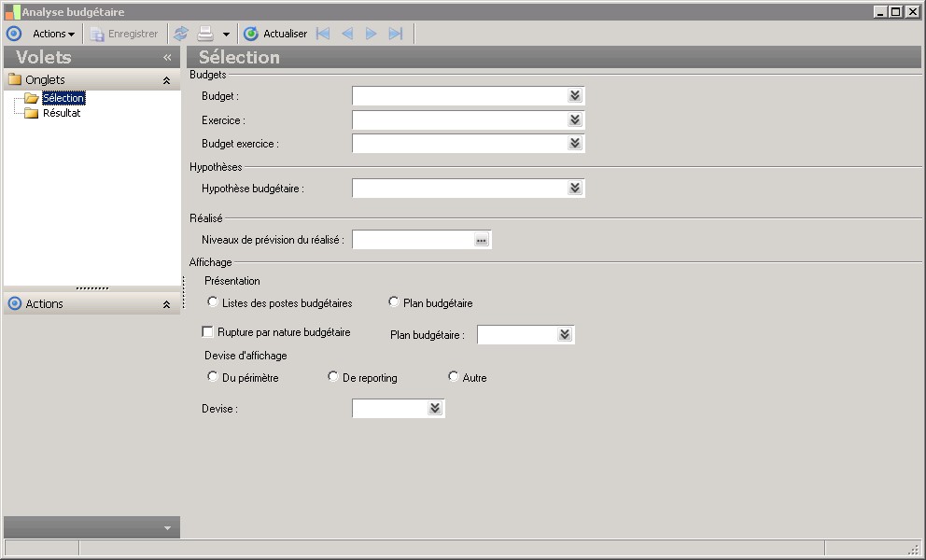The height and width of the screenshot is (560, 926).
Task: Collapse the Volets pane with double chevron
Action: click(167, 57)
